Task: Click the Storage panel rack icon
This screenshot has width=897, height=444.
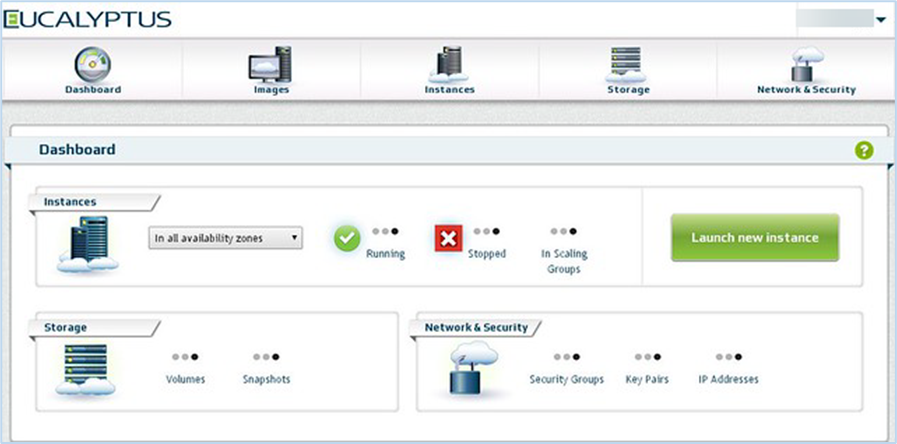Action: tap(86, 369)
